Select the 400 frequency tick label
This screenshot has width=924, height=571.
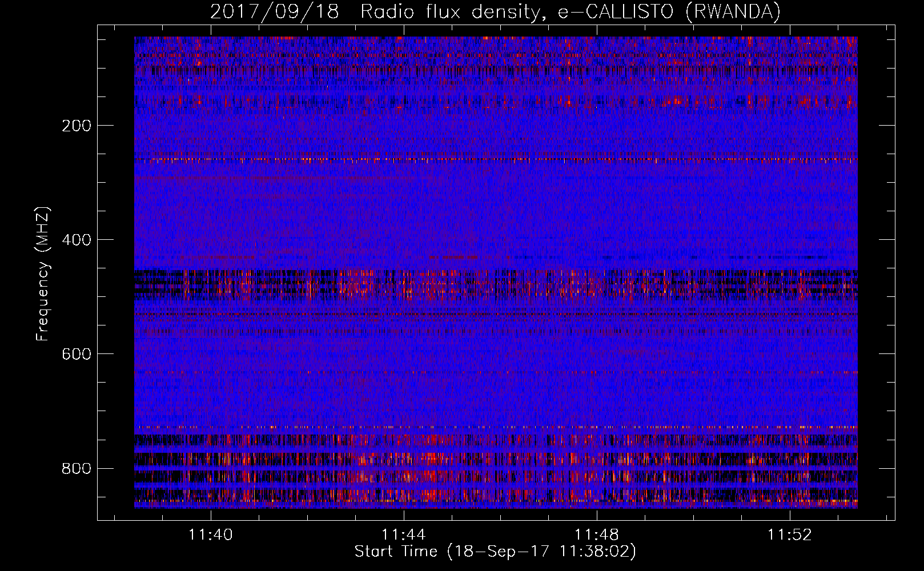tap(77, 240)
